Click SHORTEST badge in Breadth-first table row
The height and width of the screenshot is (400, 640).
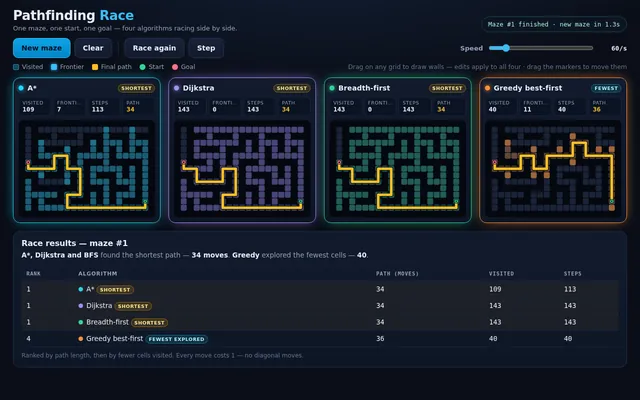coord(149,322)
